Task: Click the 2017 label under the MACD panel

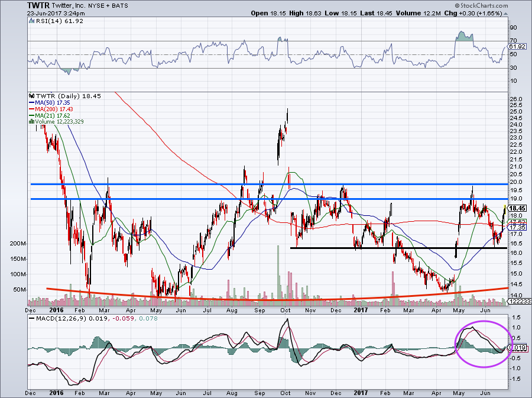Action: tap(361, 393)
